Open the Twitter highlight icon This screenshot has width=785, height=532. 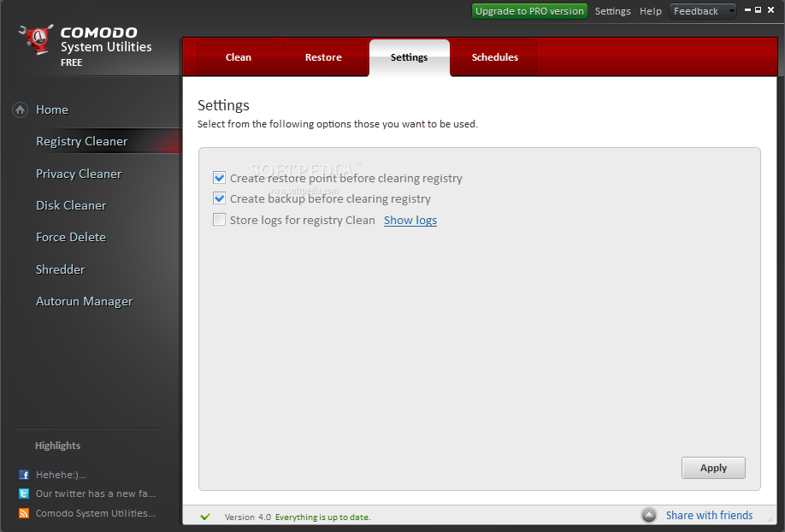pos(24,494)
